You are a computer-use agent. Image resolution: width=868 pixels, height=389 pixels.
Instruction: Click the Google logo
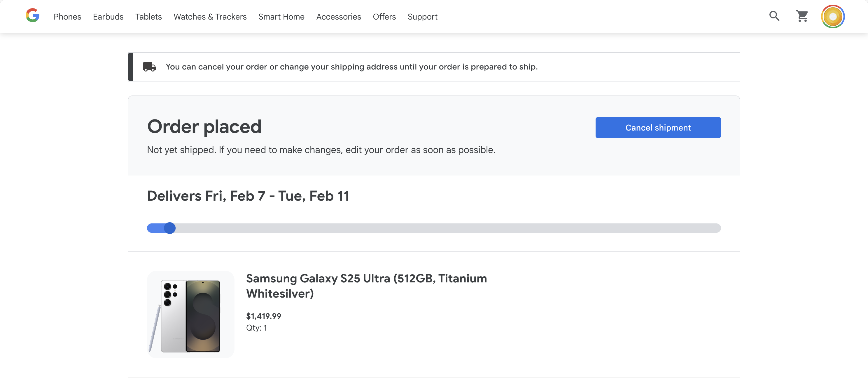pyautogui.click(x=32, y=15)
